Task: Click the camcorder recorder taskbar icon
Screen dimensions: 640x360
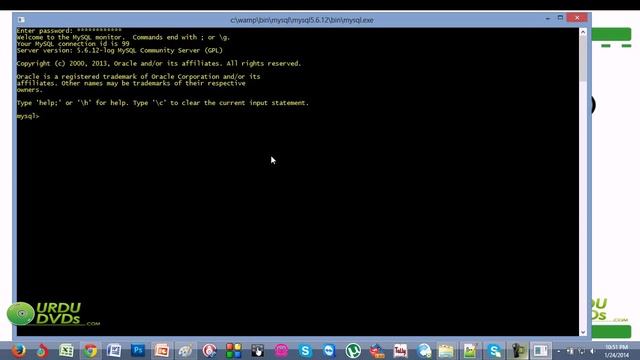Action: [519, 351]
